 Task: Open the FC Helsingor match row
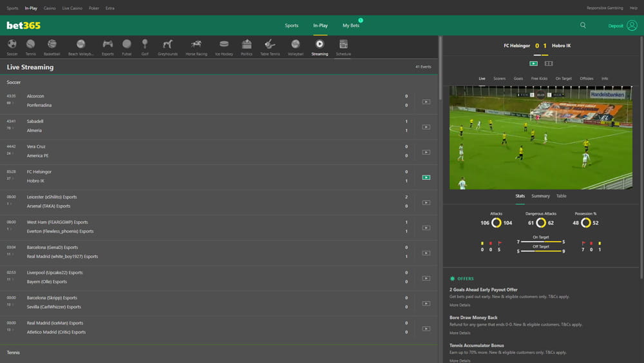tap(219, 177)
